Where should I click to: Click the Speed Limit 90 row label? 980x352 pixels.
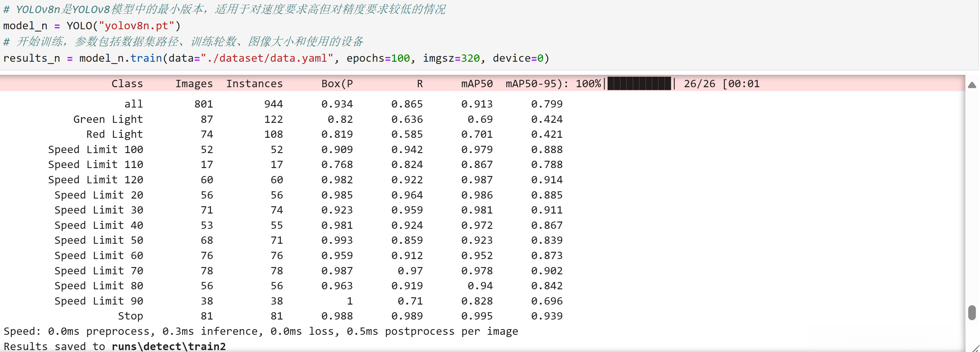[99, 301]
